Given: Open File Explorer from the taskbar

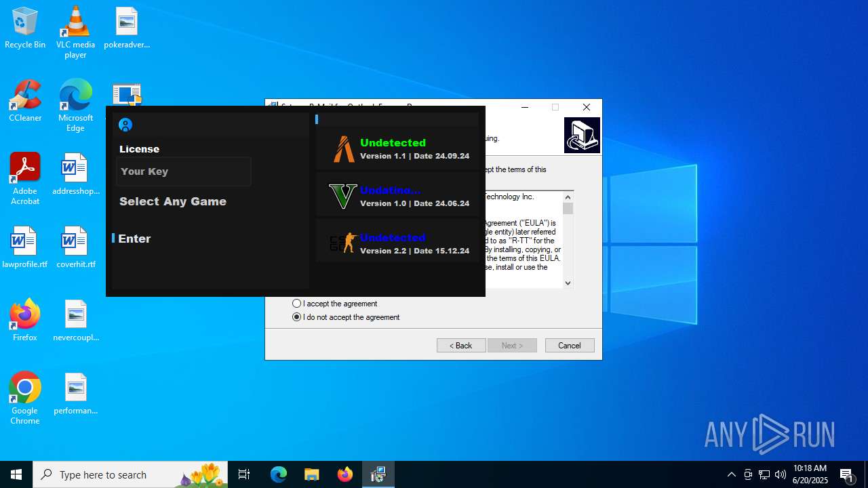Looking at the screenshot, I should (x=312, y=474).
